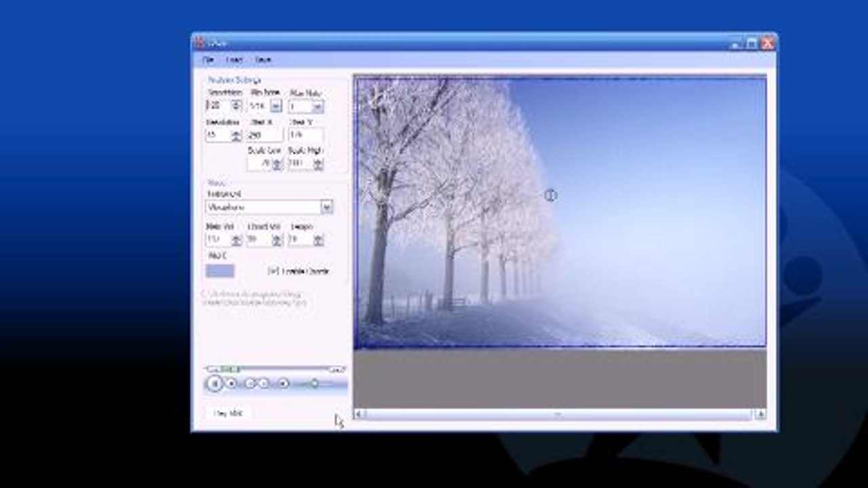Click the Scale High spinner arrows
Image resolution: width=868 pixels, height=488 pixels.
(318, 164)
